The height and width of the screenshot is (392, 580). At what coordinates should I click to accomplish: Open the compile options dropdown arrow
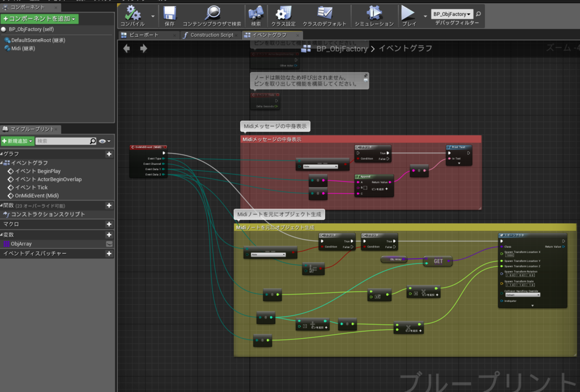click(x=153, y=16)
